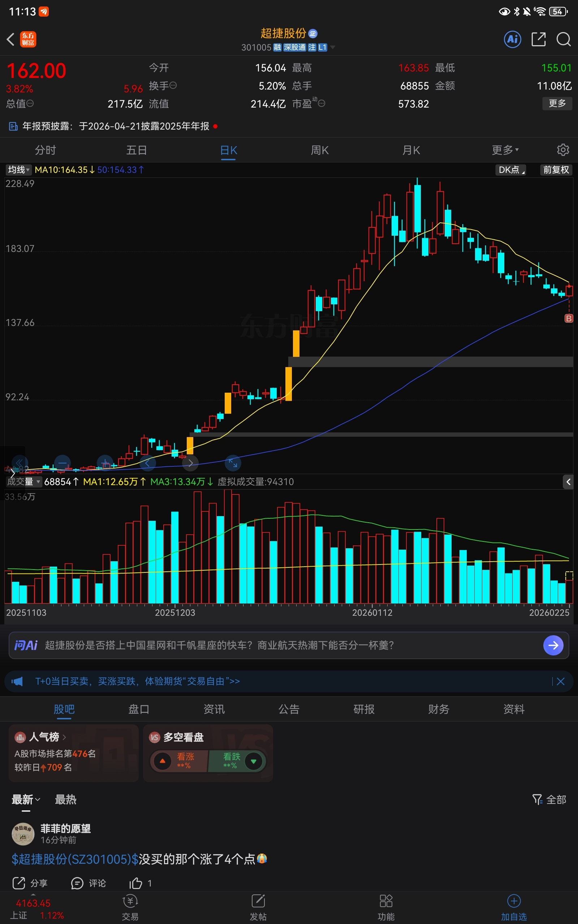Screen dimensions: 578x924
Task: Open the 公告 tab
Action: (289, 709)
